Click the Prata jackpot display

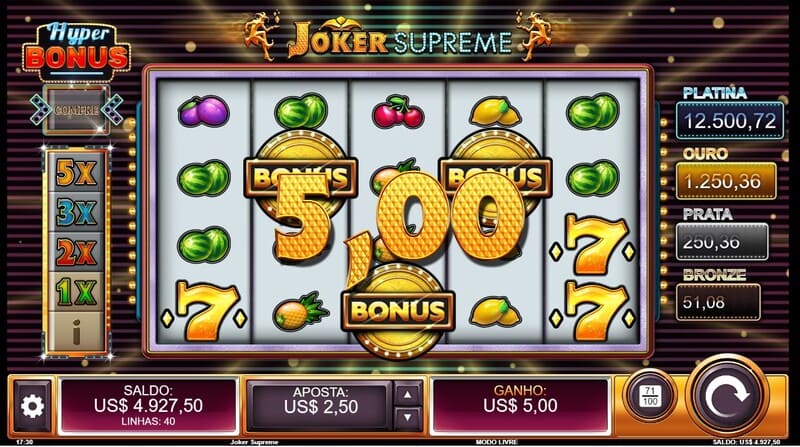click(x=722, y=242)
